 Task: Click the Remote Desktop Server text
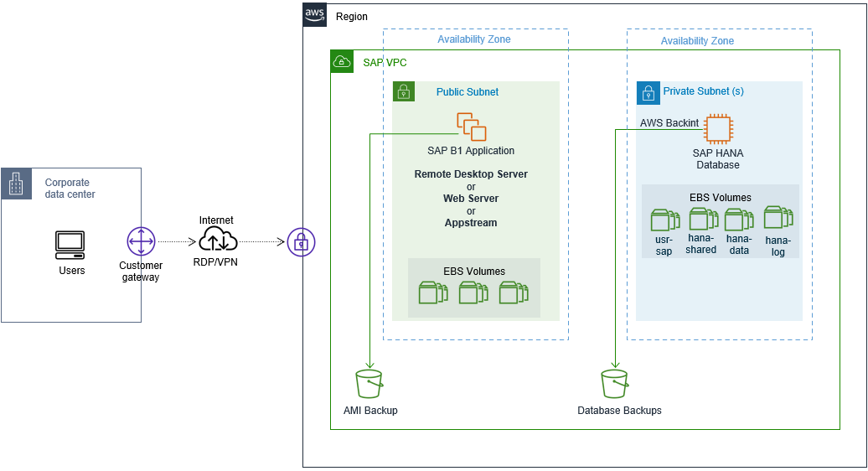coord(471,173)
